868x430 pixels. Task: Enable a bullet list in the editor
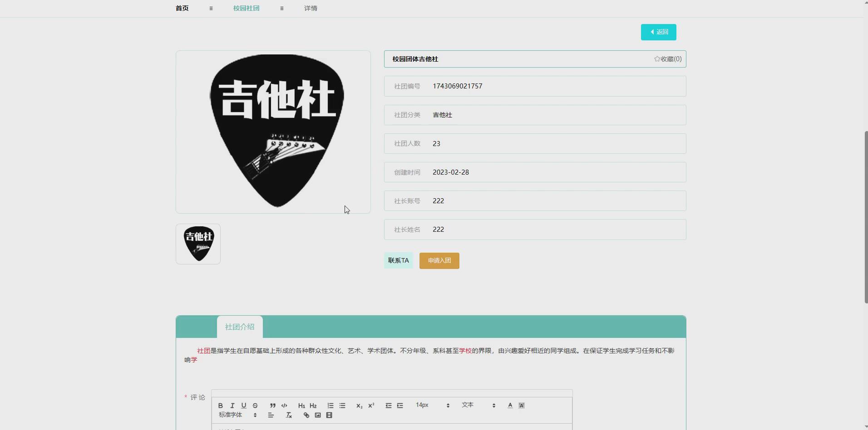pyautogui.click(x=342, y=406)
